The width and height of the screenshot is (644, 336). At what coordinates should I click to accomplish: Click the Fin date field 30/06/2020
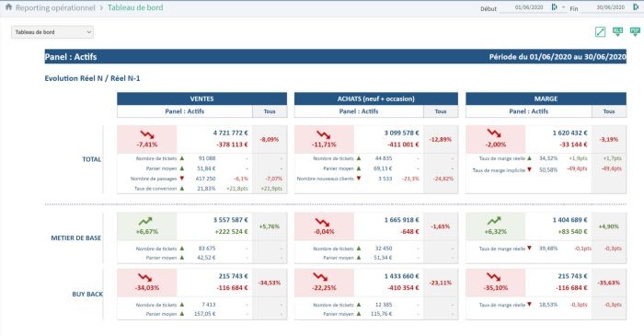tap(610, 7)
